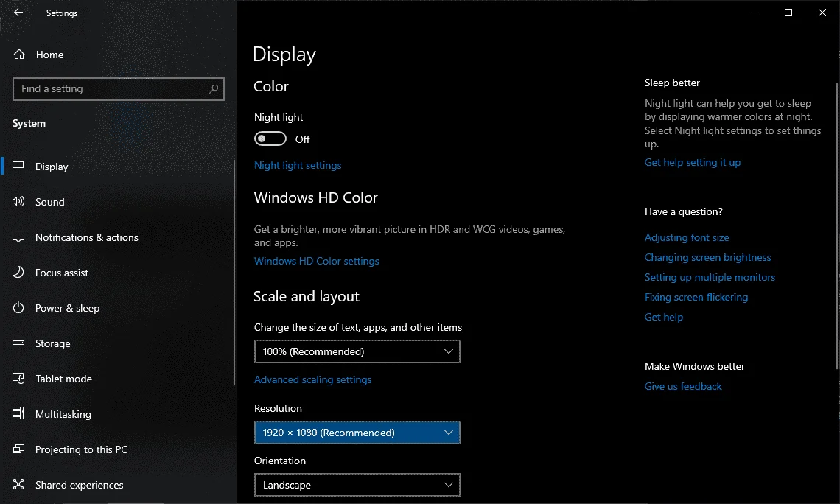840x504 pixels.
Task: Click the Find a setting search field
Action: pos(119,89)
